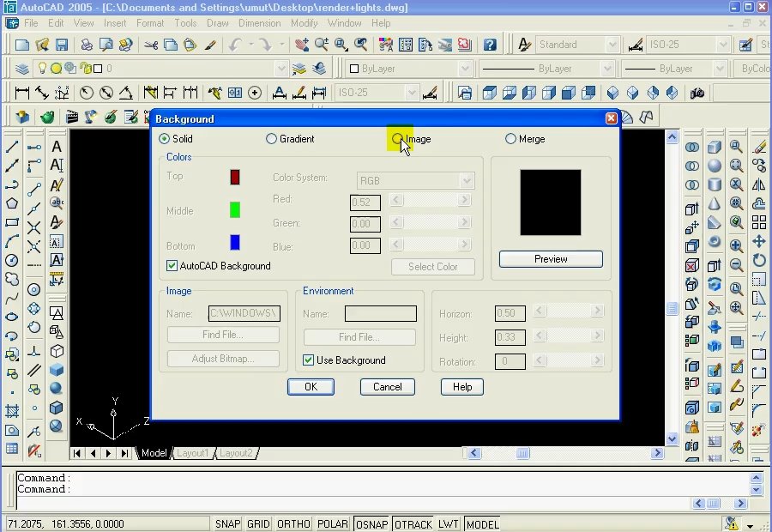Viewport: 772px width, 532px height.
Task: Click the Array tool in the Modify toolbar
Action: [760, 222]
